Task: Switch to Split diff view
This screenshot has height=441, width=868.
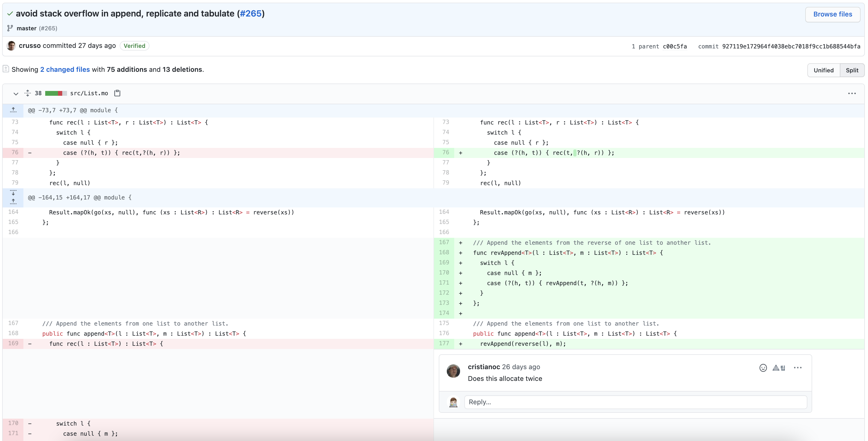Action: (852, 70)
